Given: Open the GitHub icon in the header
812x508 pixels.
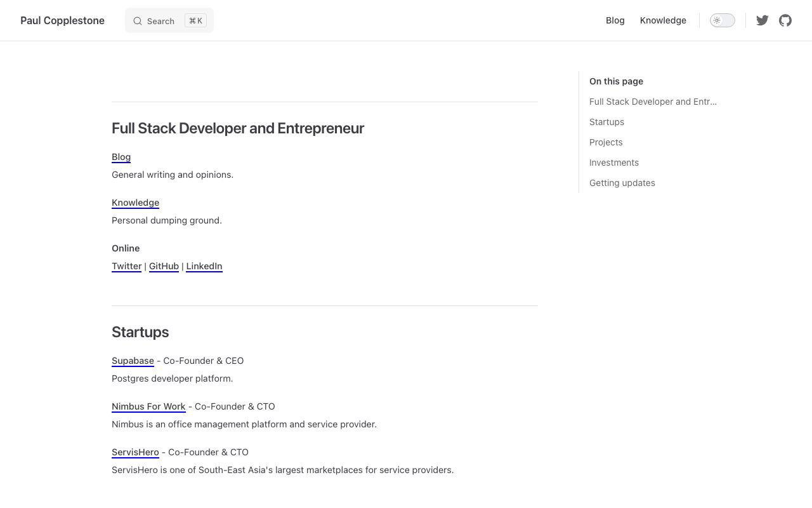Looking at the screenshot, I should tap(785, 20).
